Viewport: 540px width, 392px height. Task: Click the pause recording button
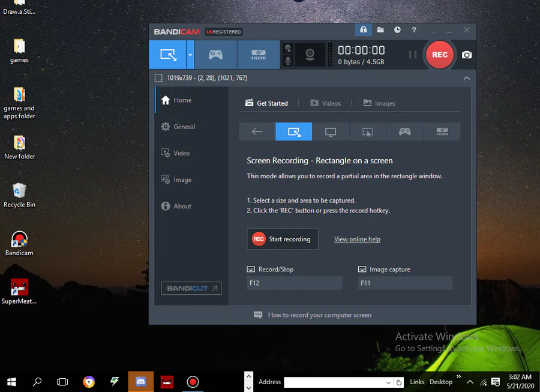413,55
